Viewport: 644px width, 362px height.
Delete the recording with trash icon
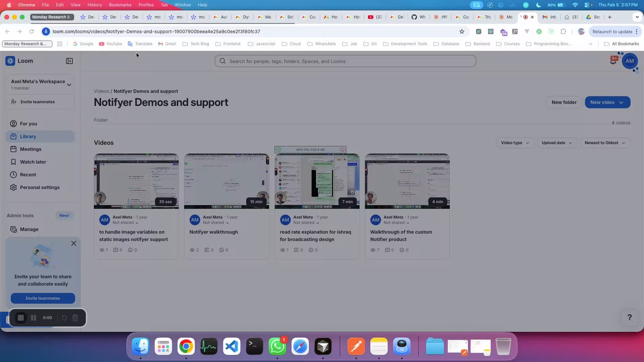coord(75,318)
